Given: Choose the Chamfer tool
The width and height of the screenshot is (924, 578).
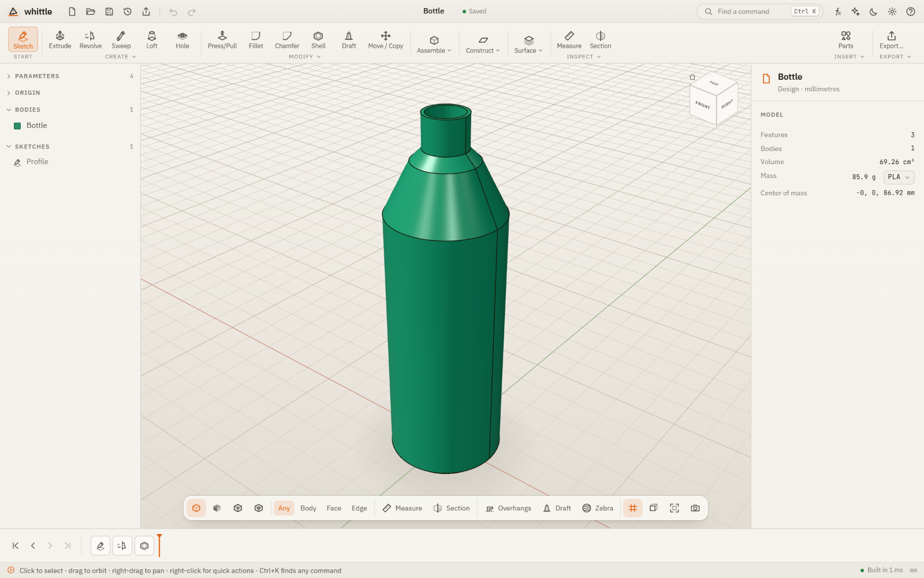Looking at the screenshot, I should click(x=287, y=39).
